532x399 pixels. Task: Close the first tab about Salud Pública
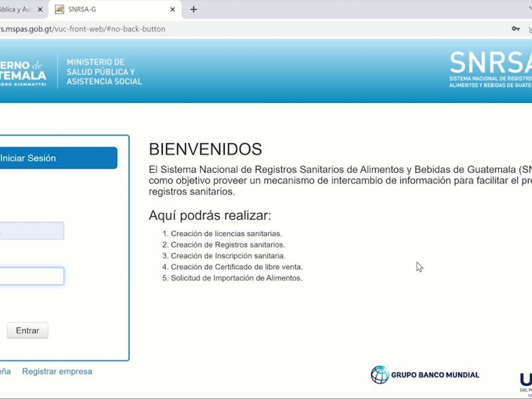[40, 9]
